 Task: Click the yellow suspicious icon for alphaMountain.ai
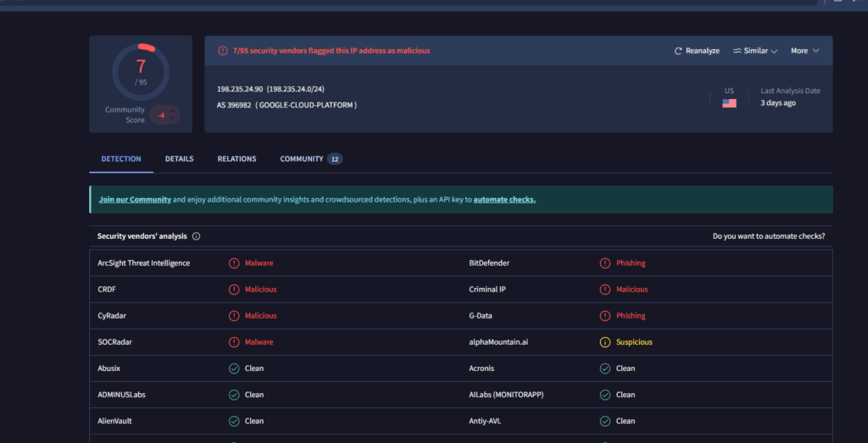605,342
